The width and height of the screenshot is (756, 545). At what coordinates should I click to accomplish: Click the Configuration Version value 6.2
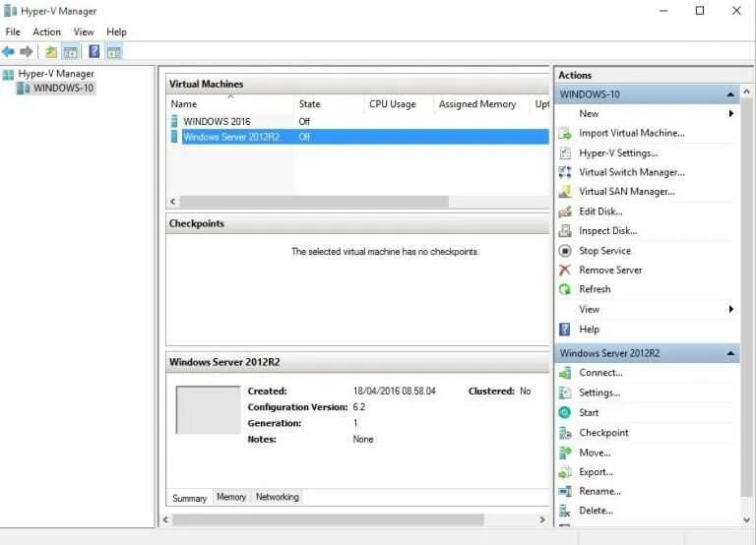(358, 406)
